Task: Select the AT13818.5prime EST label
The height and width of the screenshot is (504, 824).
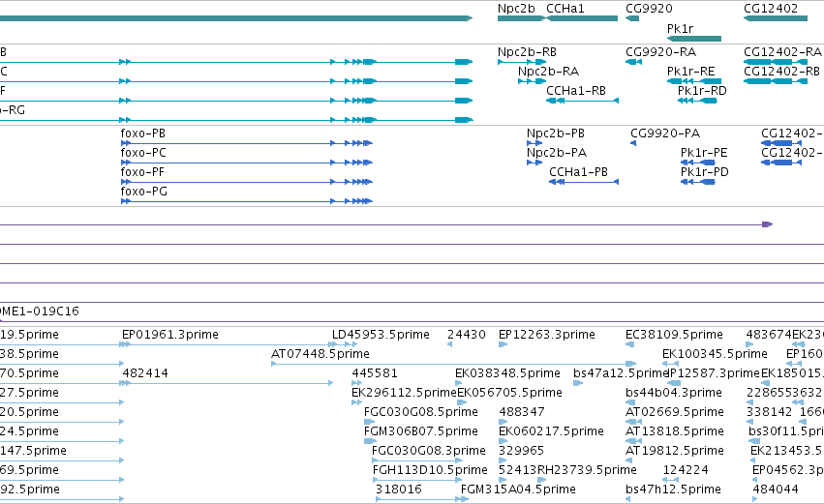Action: 675,432
